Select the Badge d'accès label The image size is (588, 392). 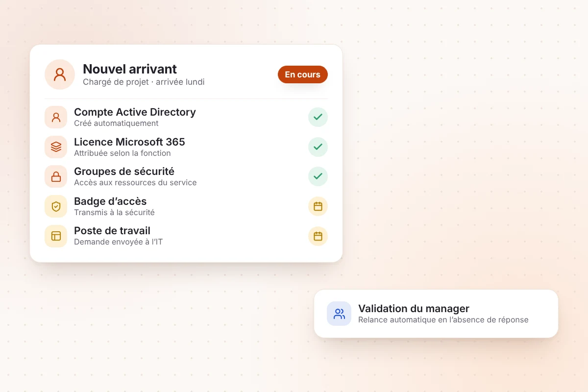pos(110,201)
